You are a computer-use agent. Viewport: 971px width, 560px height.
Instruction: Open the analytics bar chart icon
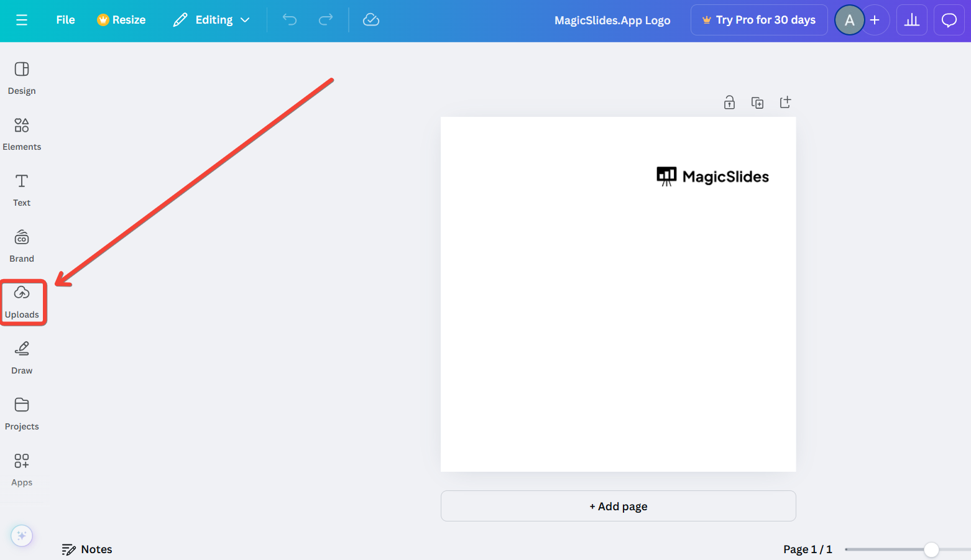pos(912,20)
